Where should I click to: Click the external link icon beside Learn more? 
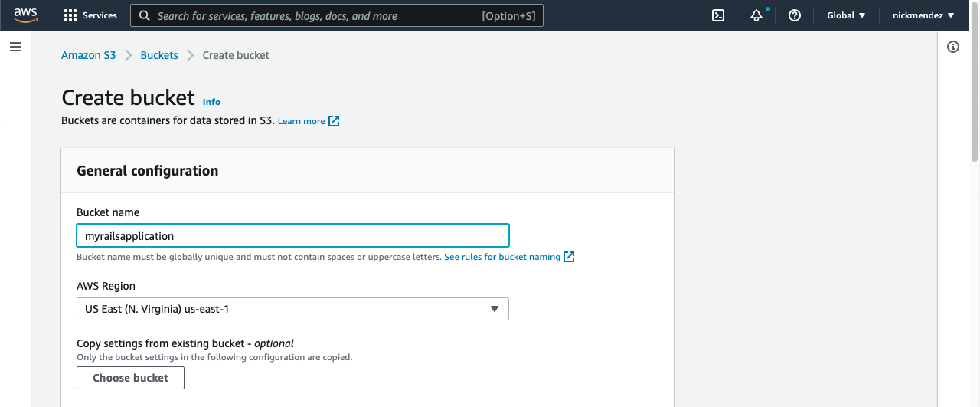[334, 121]
